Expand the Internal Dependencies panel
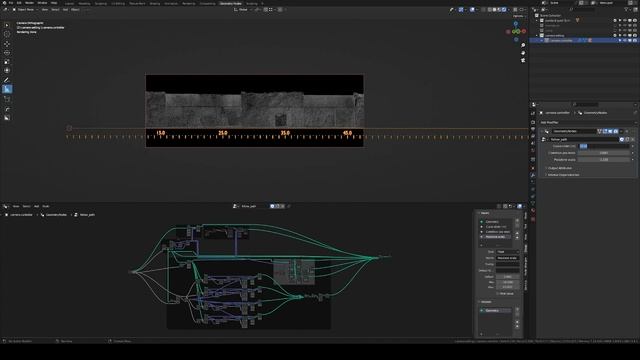 coord(562,175)
